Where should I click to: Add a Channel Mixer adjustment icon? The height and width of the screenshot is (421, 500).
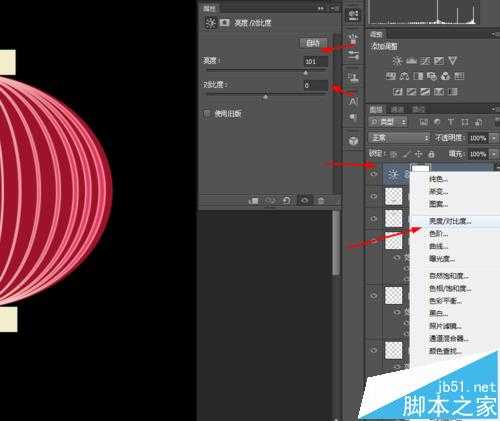[445, 76]
